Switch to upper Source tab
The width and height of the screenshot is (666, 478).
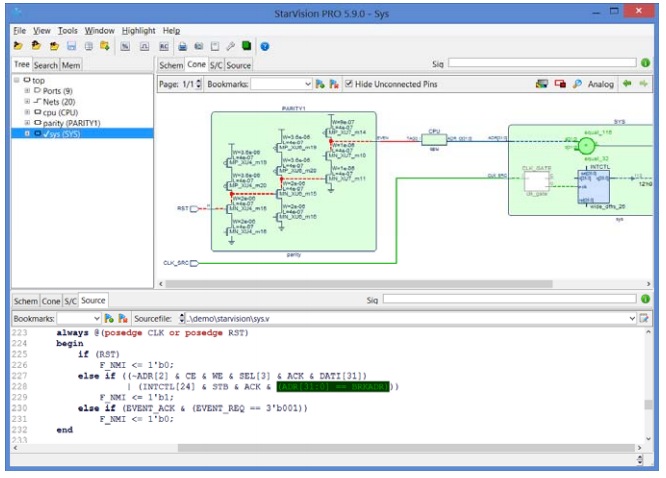tap(238, 65)
